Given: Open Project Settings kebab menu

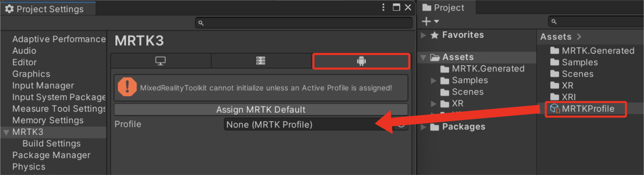Looking at the screenshot, I should click(x=384, y=7).
